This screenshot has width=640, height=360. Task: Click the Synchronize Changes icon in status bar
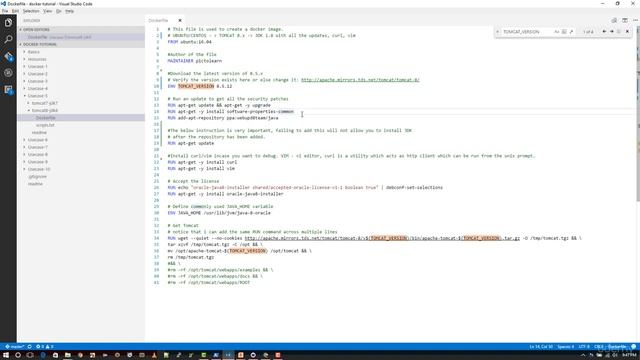[29, 347]
